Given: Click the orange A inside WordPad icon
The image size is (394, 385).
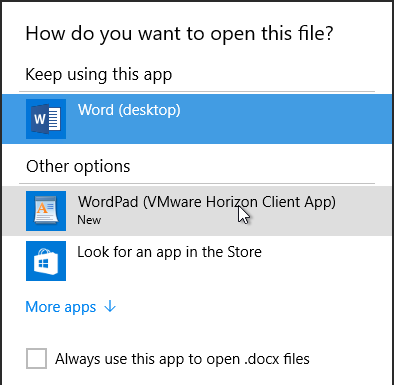Looking at the screenshot, I should click(42, 208).
